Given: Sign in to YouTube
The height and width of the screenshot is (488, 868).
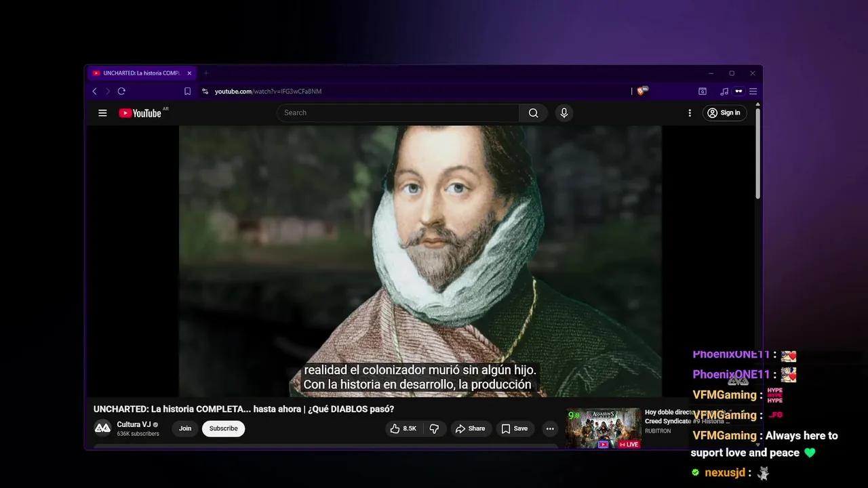Looking at the screenshot, I should point(724,113).
